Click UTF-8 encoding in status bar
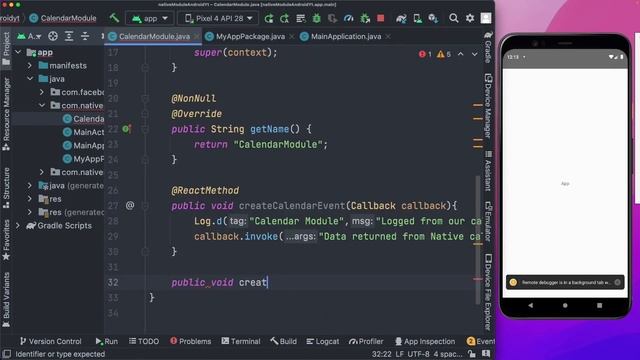 [418, 354]
